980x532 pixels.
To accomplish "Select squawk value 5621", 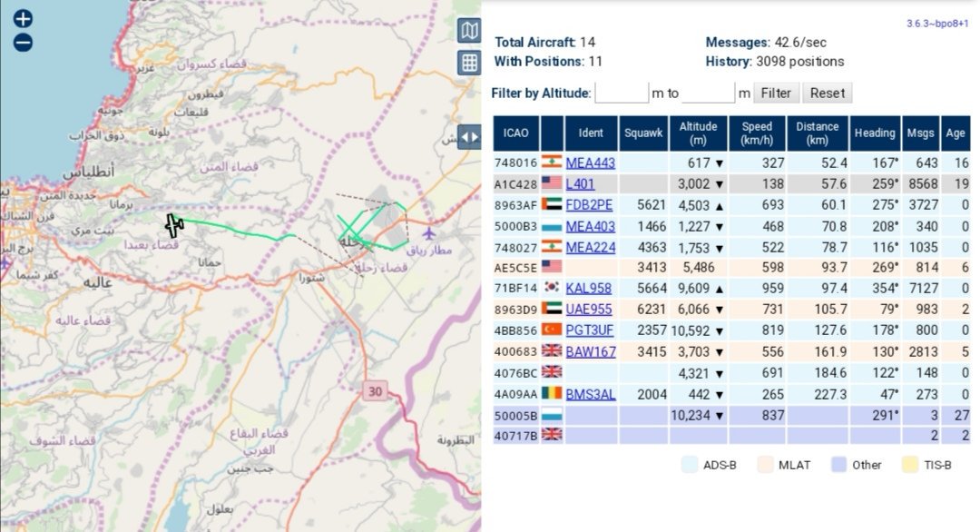I will [x=652, y=205].
